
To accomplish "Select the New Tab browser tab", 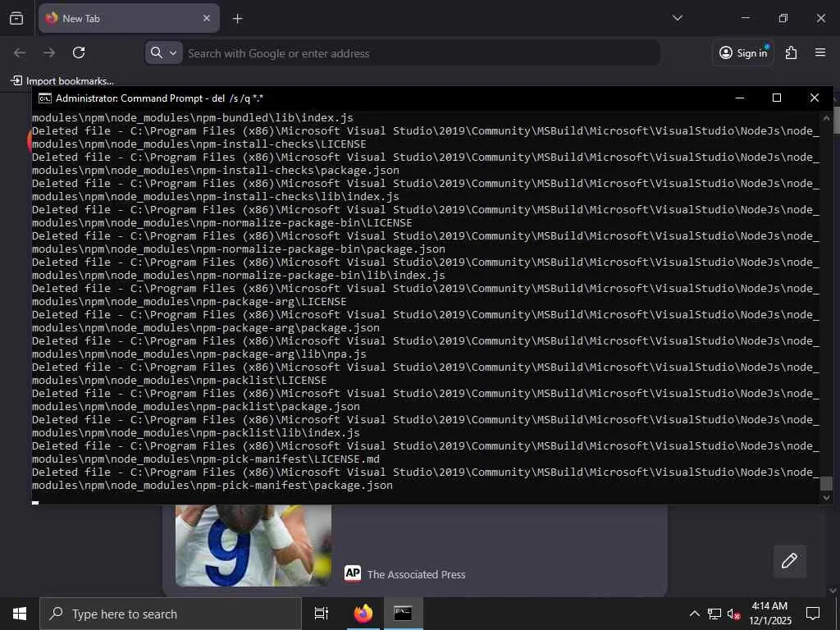I will click(129, 18).
